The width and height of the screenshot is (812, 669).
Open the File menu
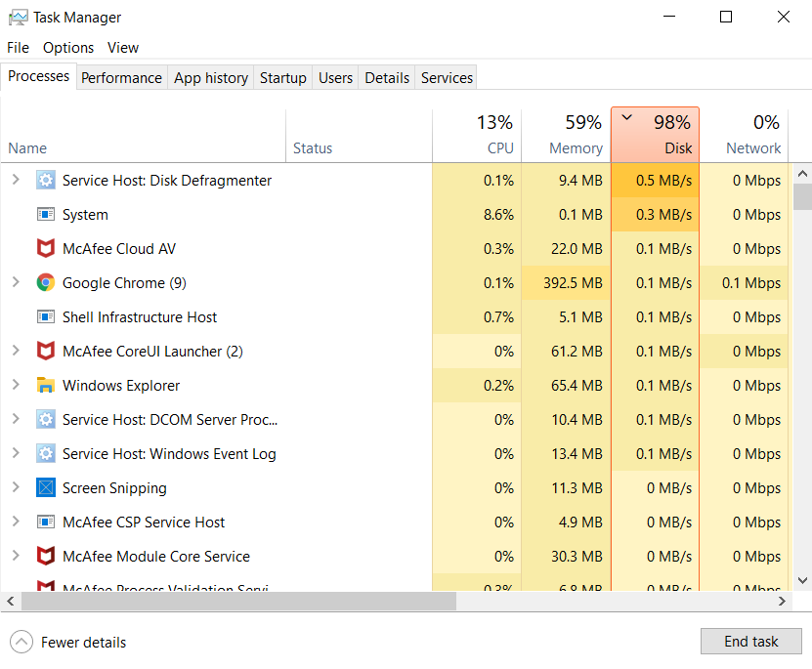[x=18, y=48]
